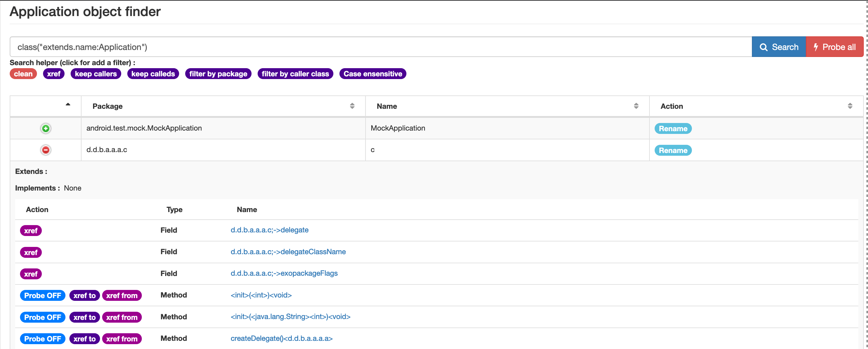
Task: Select the filter by package helper
Action: point(218,74)
